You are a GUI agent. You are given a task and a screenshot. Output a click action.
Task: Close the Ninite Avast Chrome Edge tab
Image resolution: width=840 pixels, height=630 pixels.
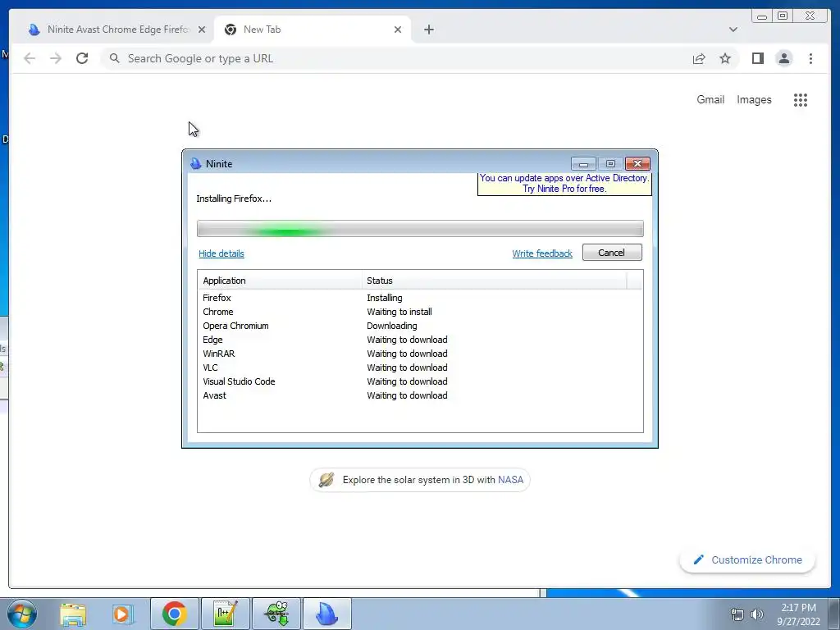pos(202,30)
